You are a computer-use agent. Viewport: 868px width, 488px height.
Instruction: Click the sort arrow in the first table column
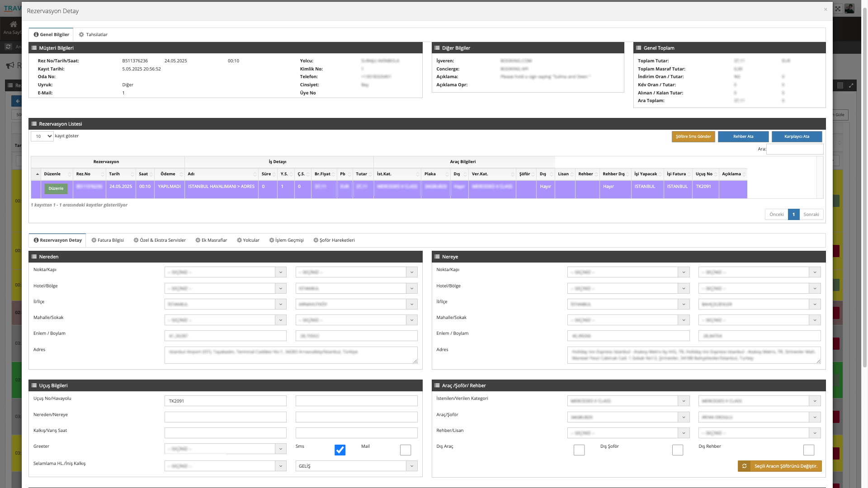tap(37, 174)
